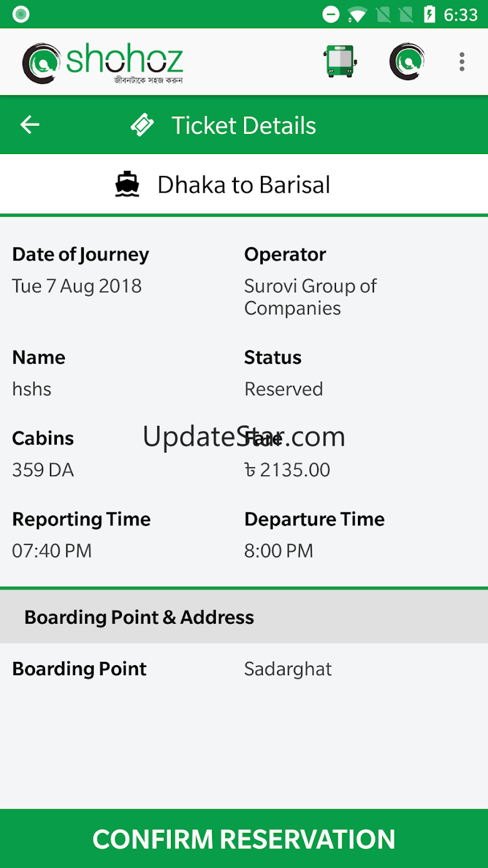488x868 pixels.
Task: Tap the Sadarghat boarding point value
Action: 288,669
